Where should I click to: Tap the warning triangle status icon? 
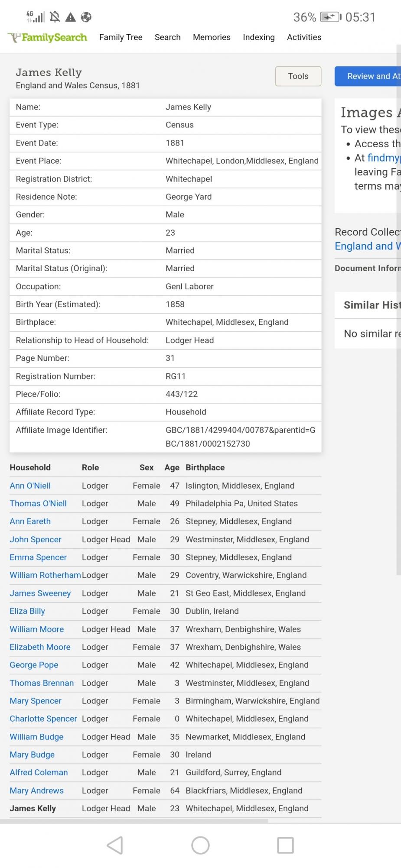[70, 17]
